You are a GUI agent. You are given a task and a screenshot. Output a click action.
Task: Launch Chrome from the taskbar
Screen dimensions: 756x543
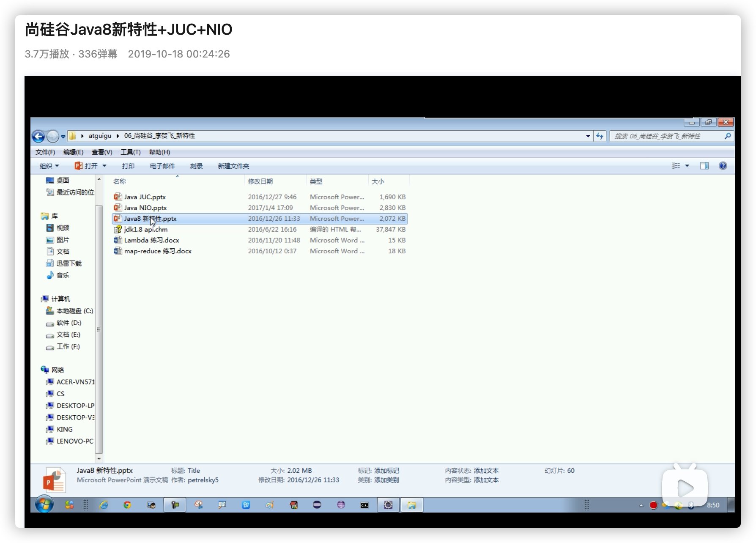pos(127,505)
